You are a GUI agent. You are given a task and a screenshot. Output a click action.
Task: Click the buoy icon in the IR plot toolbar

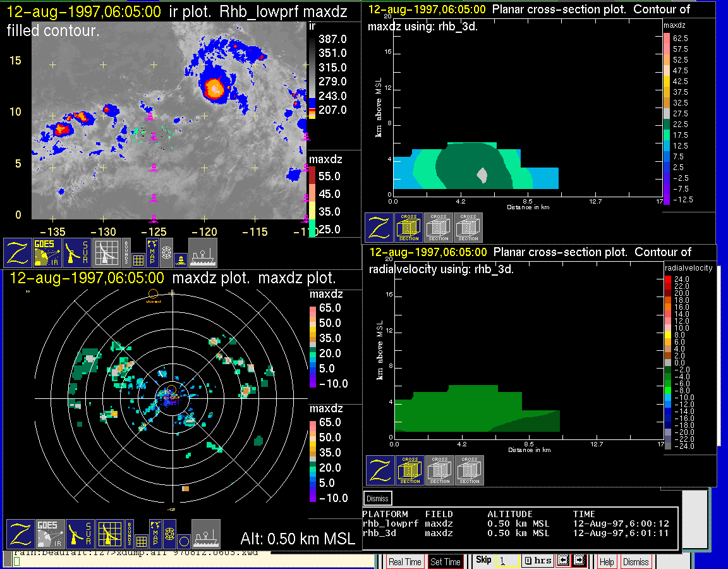pos(181,259)
